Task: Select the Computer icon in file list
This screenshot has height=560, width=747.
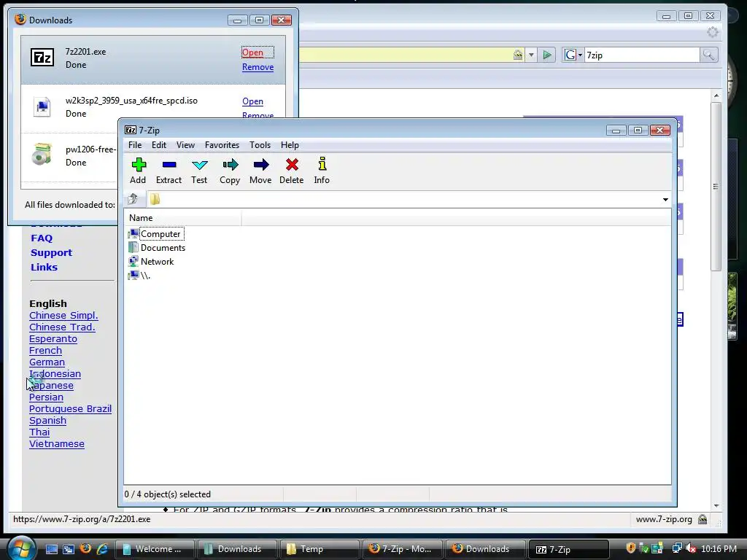Action: (x=134, y=234)
